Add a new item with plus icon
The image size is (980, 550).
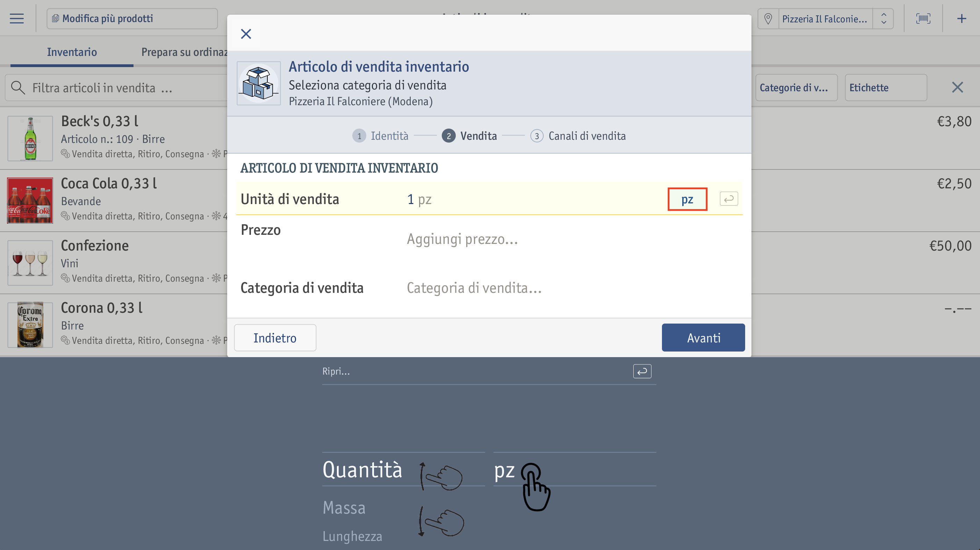(x=961, y=18)
